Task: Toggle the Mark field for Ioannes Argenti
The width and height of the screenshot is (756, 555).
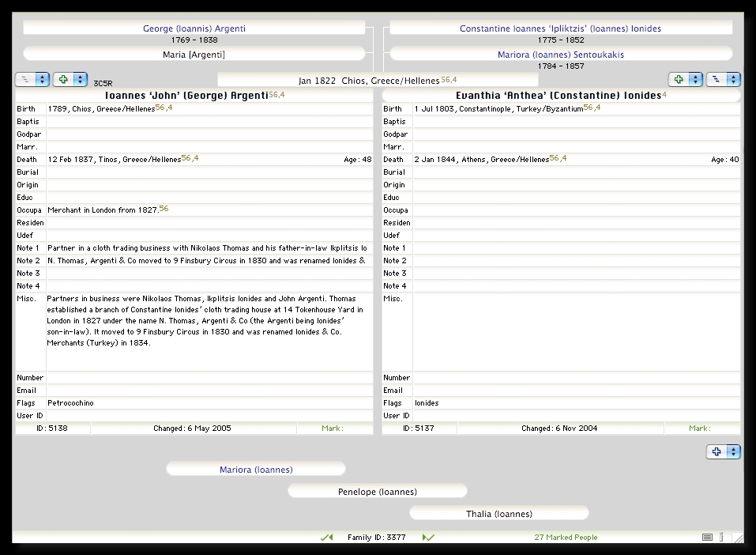Action: click(x=333, y=429)
